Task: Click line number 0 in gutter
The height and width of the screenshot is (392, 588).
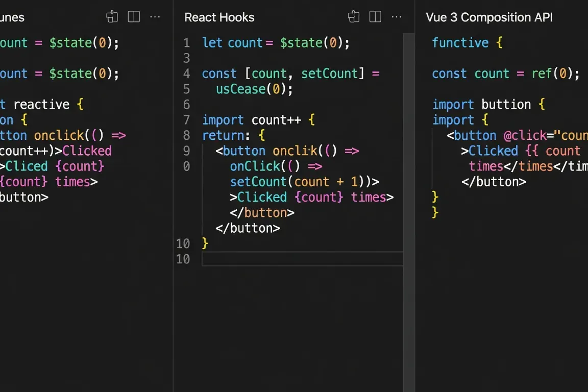Action: click(x=186, y=166)
